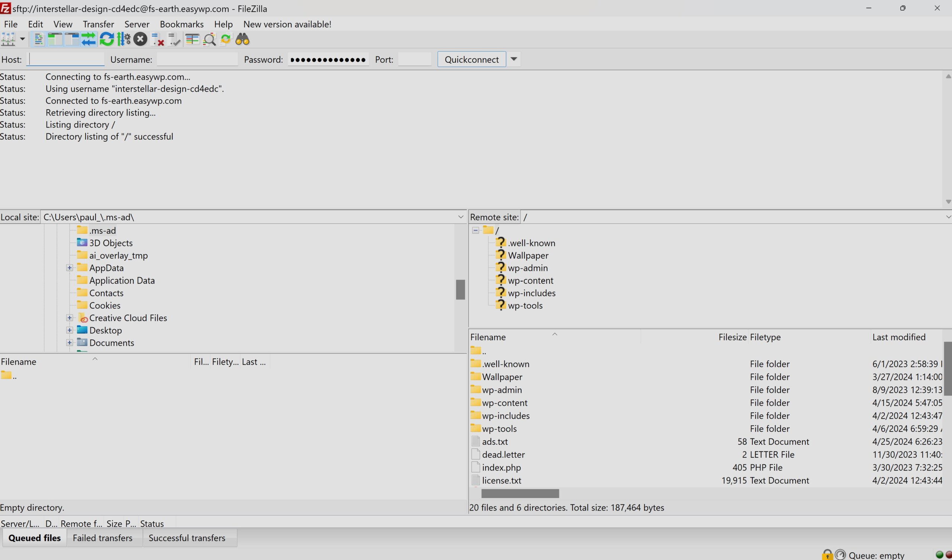
Task: Select the Contacts folder in local tree
Action: 100,293
